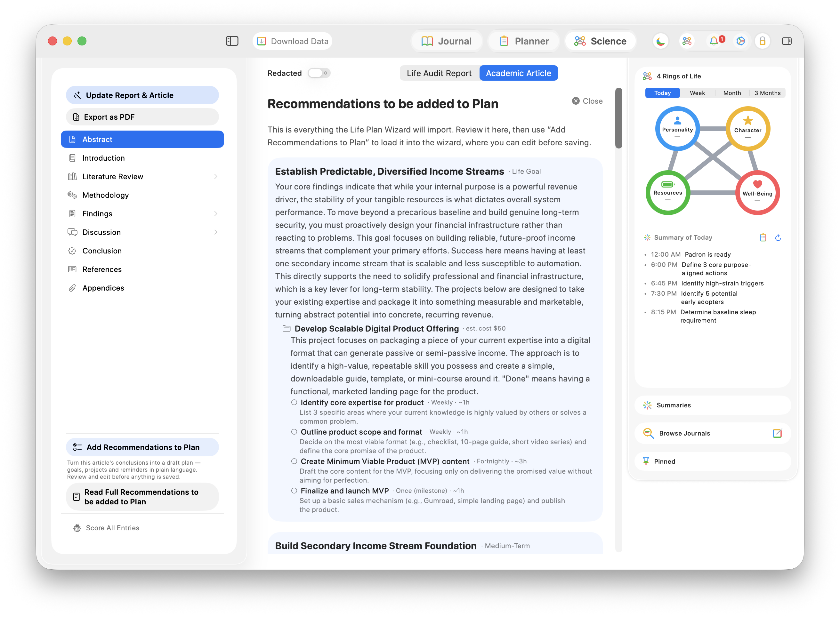Click 'Determine baseline sleep requirement' entry
840x617 pixels.
point(717,317)
